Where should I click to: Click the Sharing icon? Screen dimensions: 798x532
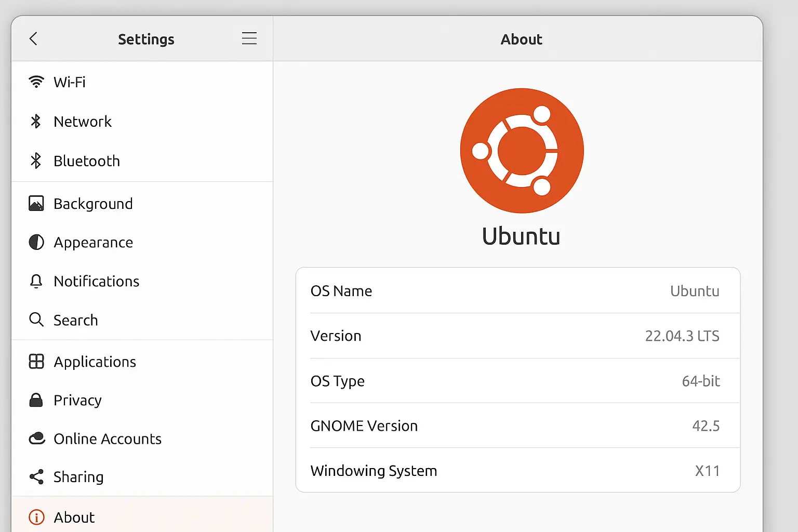pyautogui.click(x=35, y=476)
